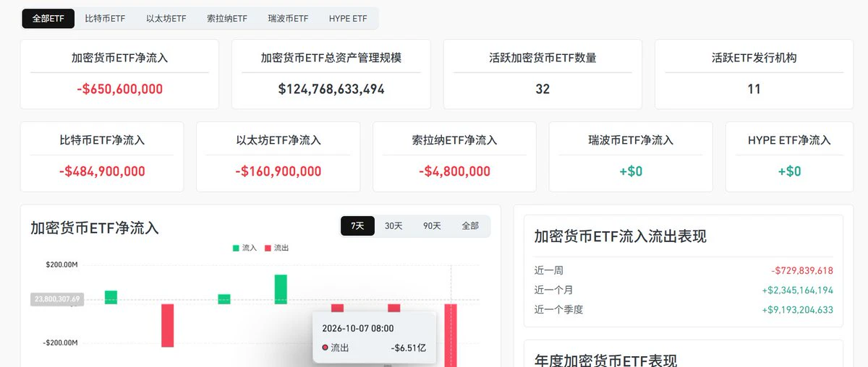Click the -$4,800,000 Solana ETF value
This screenshot has width=868, height=367.
coord(454,171)
